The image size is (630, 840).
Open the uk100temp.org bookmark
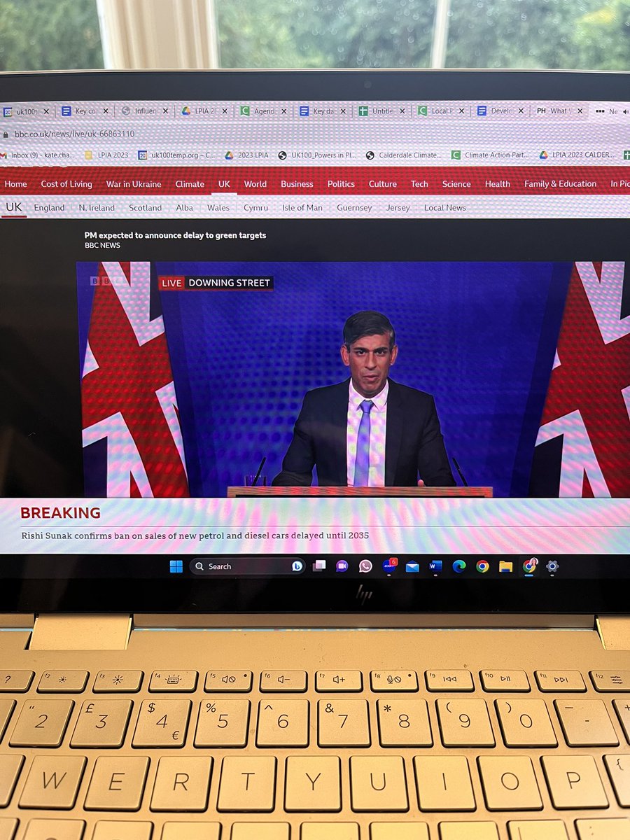tap(177, 155)
